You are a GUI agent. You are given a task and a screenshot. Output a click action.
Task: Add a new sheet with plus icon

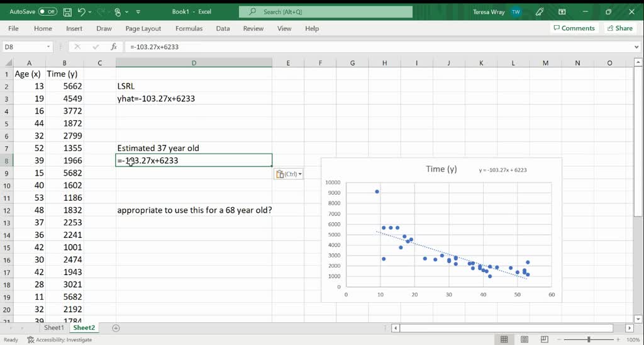[116, 328]
